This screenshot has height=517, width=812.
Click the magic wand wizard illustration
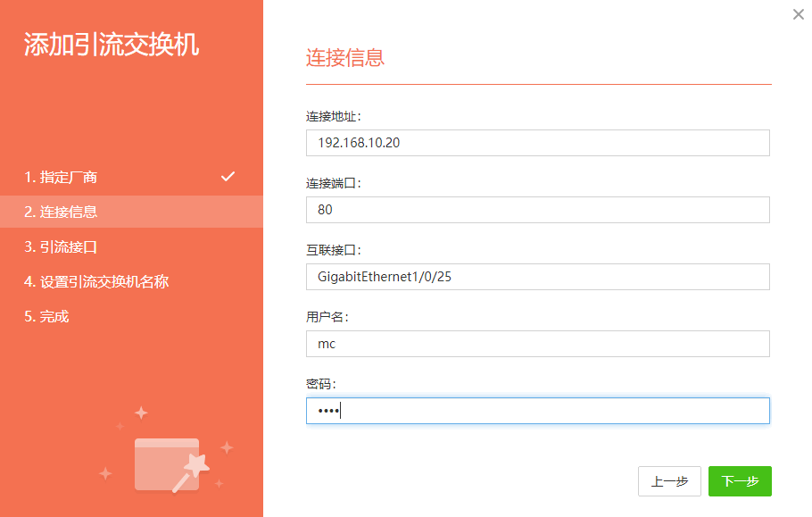[x=167, y=451]
